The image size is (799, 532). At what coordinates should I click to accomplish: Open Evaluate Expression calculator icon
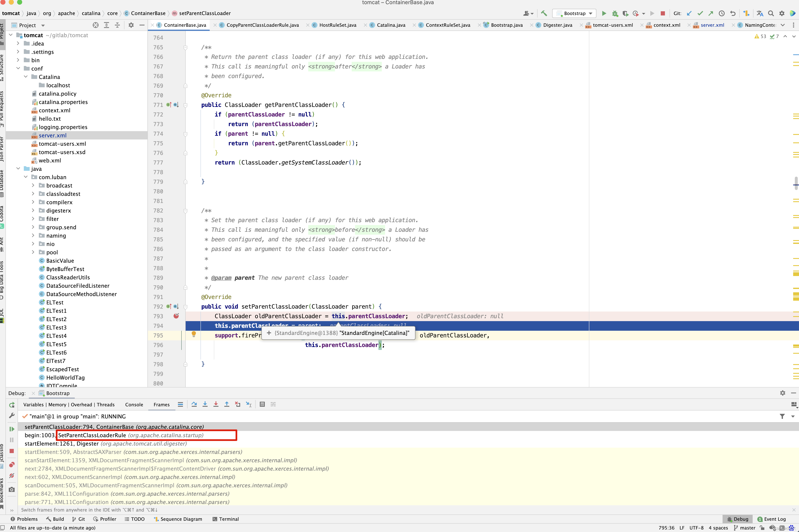click(262, 404)
